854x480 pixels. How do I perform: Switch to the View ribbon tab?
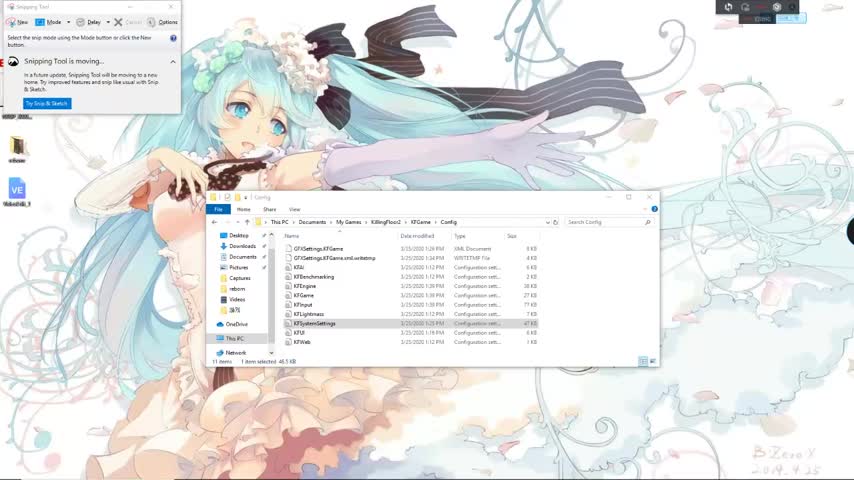(295, 209)
